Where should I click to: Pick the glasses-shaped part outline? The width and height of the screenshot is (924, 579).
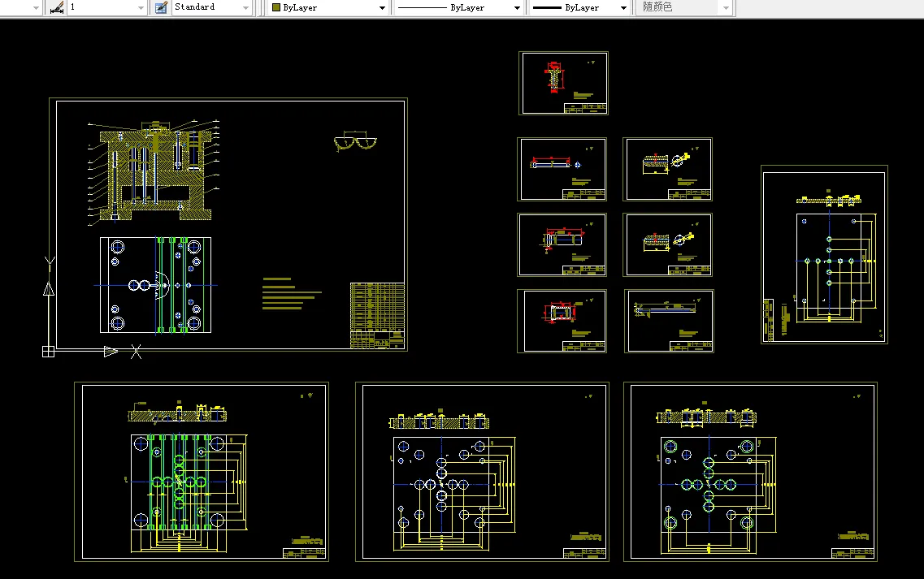355,143
